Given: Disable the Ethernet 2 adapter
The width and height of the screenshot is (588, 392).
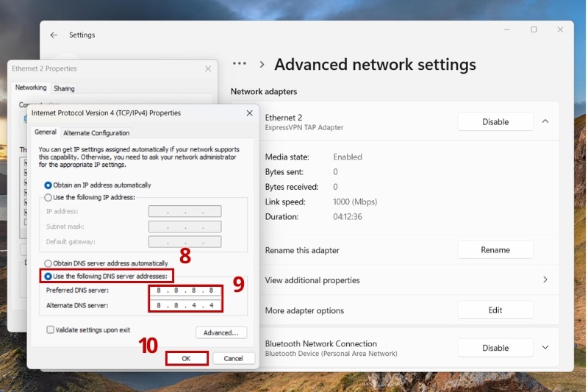Looking at the screenshot, I should point(495,122).
